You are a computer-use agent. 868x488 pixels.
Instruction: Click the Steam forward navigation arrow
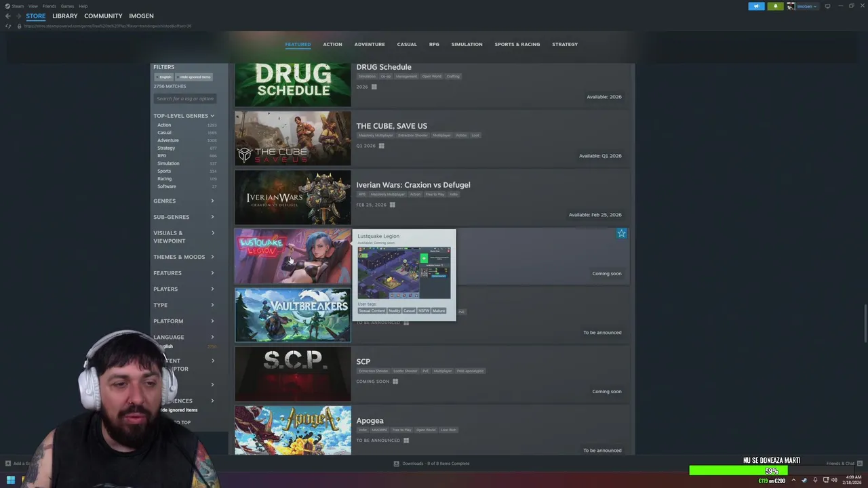pyautogui.click(x=18, y=16)
